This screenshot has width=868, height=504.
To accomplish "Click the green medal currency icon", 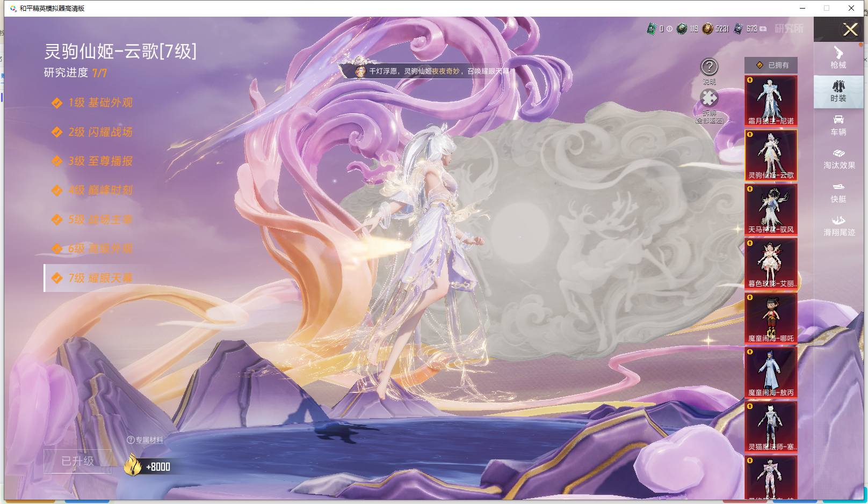I will point(682,29).
